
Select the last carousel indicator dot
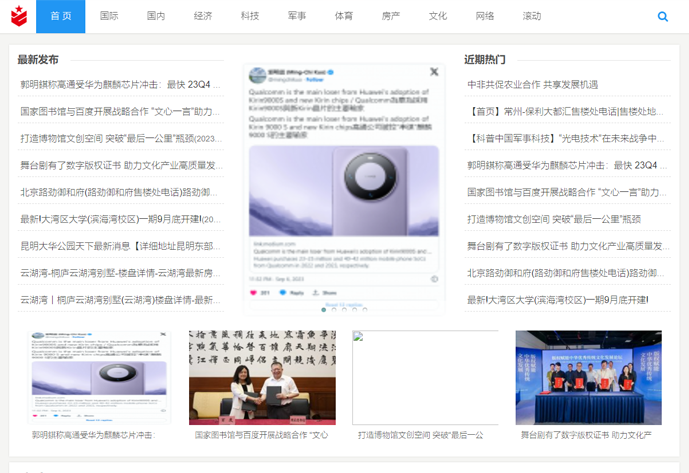coord(363,309)
